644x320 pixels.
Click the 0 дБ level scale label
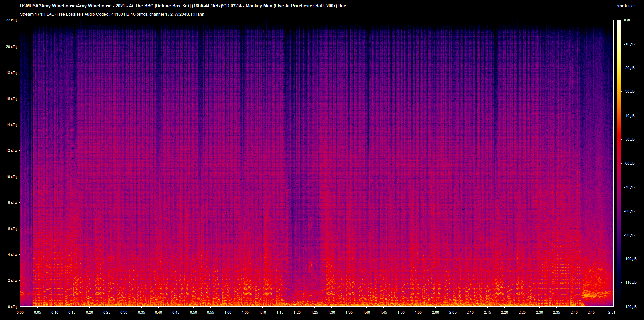[627, 20]
